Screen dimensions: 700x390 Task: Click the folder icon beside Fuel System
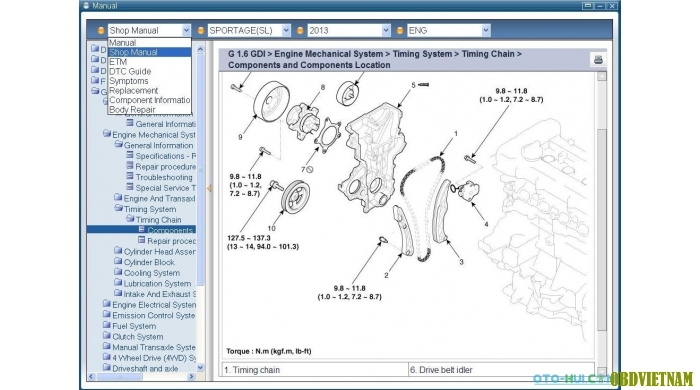pyautogui.click(x=106, y=325)
